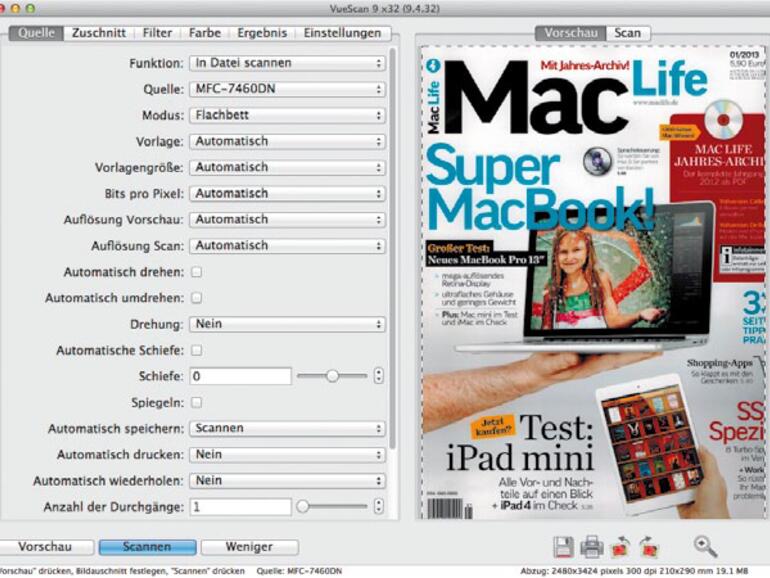Open the Auflösung Scan dropdown
Image resolution: width=770 pixels, height=578 pixels.
287,246
